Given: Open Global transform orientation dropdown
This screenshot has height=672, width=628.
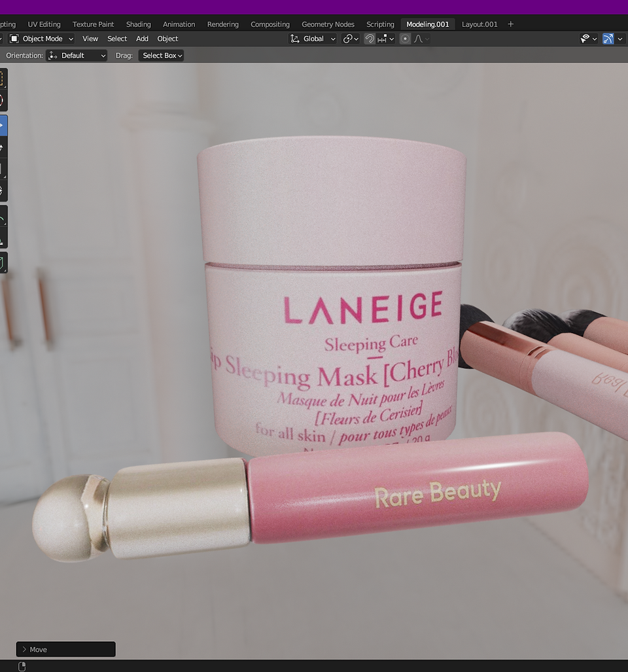Looking at the screenshot, I should point(313,39).
